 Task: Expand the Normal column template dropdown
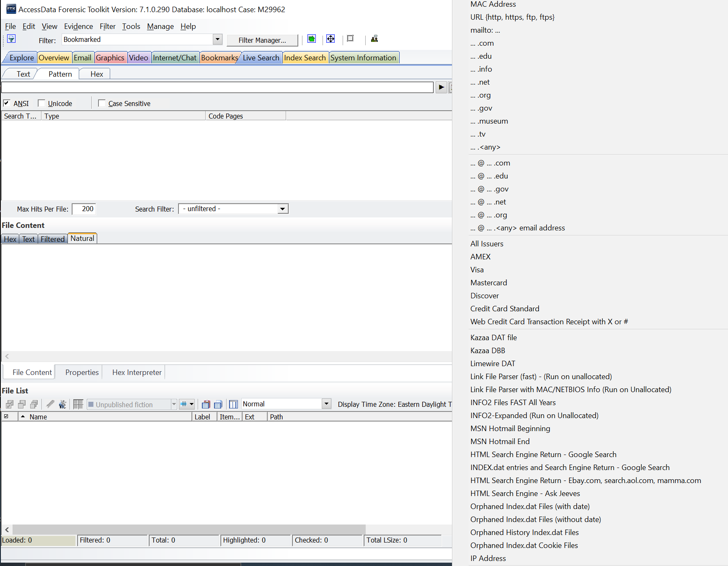pyautogui.click(x=326, y=404)
